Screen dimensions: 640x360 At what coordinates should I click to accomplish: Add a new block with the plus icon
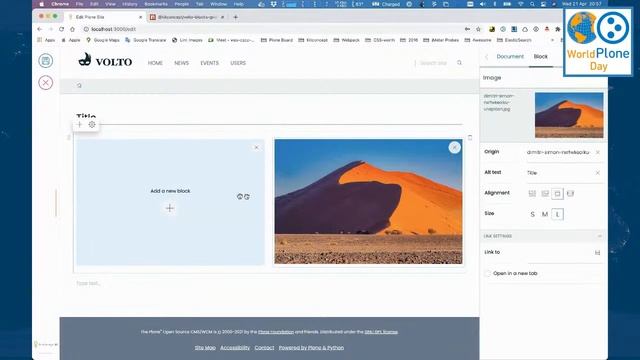pyautogui.click(x=170, y=208)
